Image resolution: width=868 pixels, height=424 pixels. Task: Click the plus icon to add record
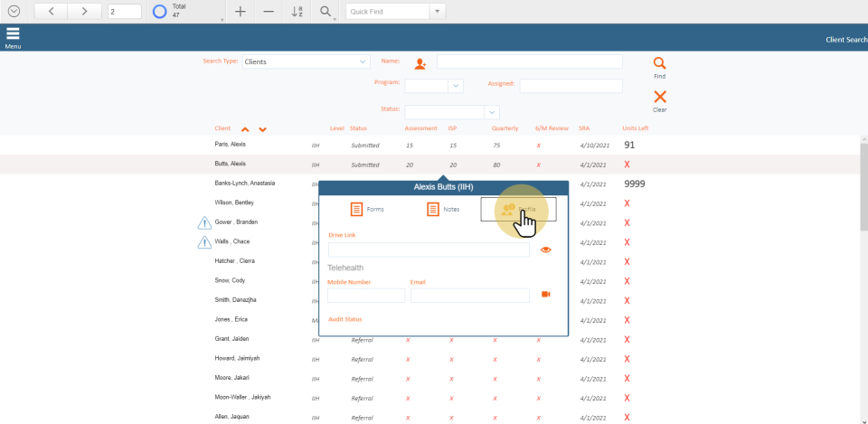(x=240, y=12)
